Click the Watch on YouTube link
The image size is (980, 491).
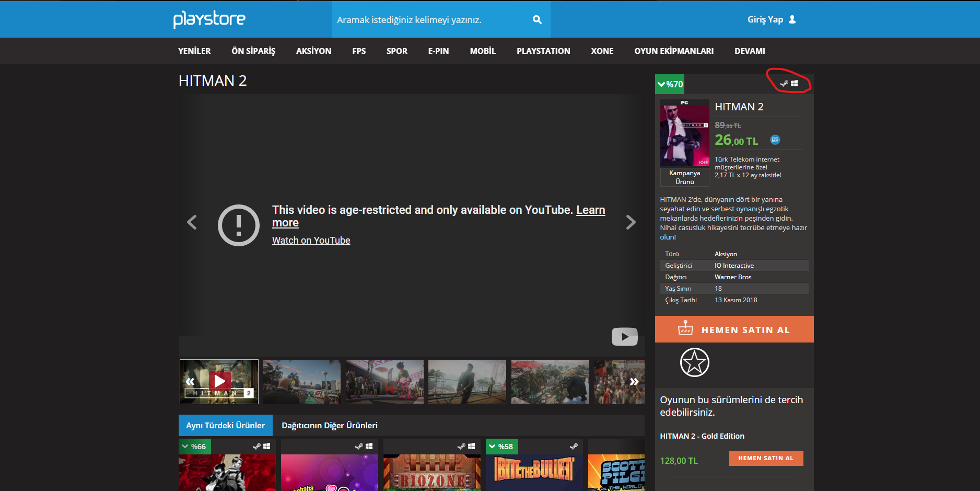tap(311, 240)
